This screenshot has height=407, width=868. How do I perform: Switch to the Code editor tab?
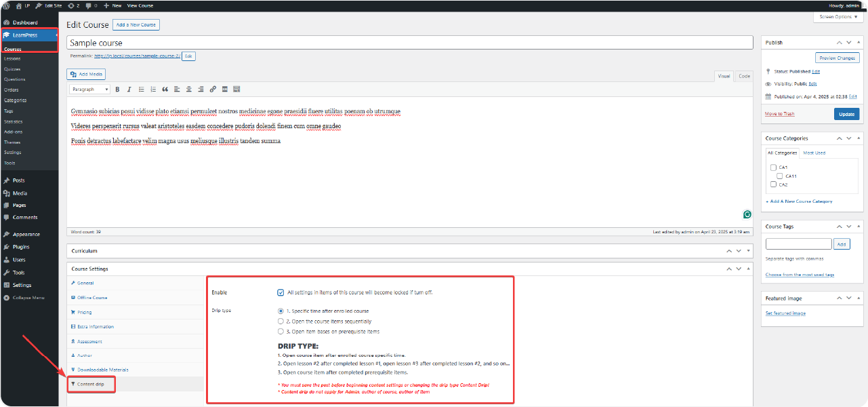coord(744,76)
